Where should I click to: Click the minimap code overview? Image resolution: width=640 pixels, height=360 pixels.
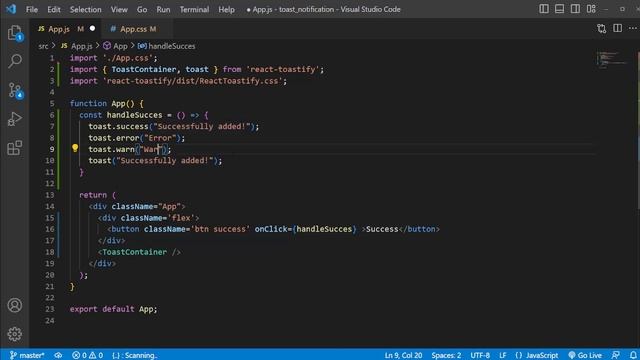(x=612, y=60)
